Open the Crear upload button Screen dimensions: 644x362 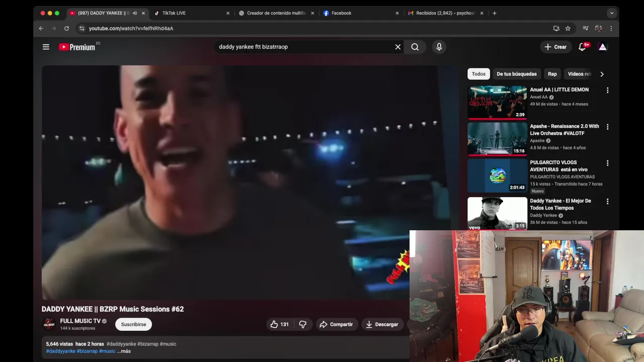(555, 47)
